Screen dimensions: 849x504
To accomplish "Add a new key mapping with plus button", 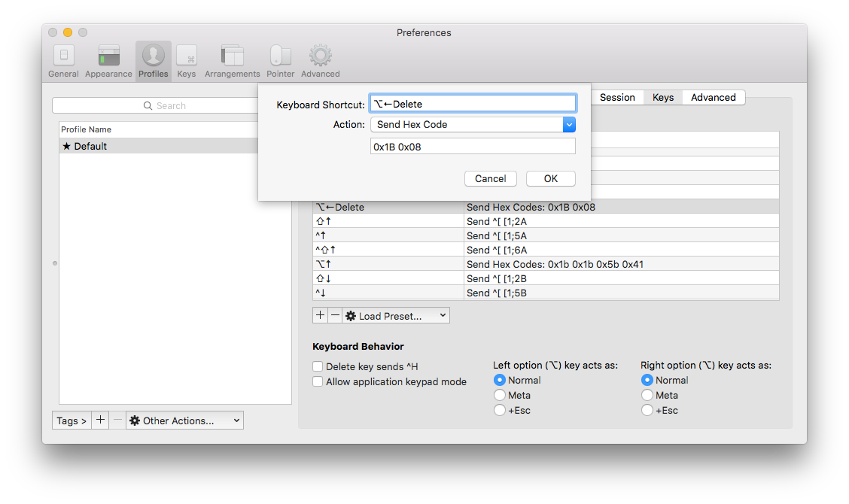I will click(x=320, y=316).
